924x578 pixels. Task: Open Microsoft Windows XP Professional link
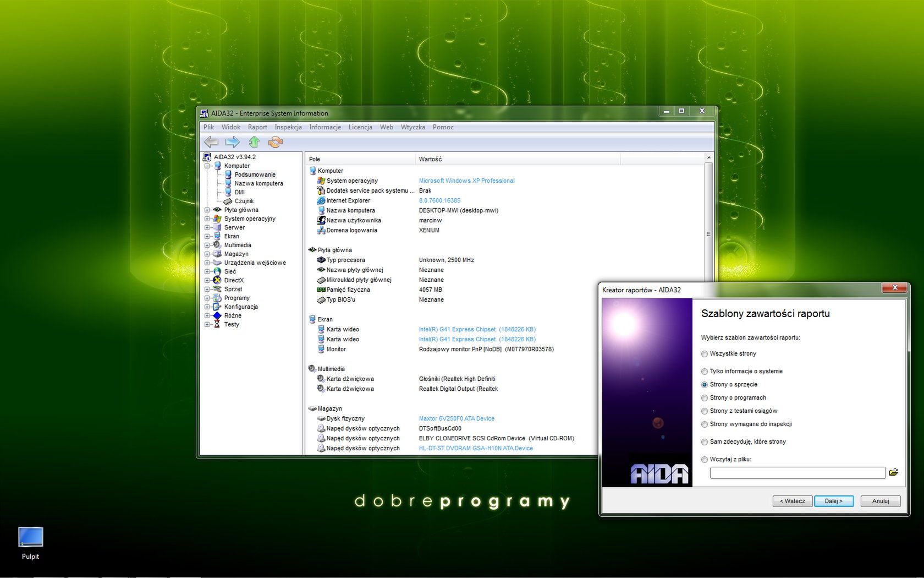[x=466, y=181]
